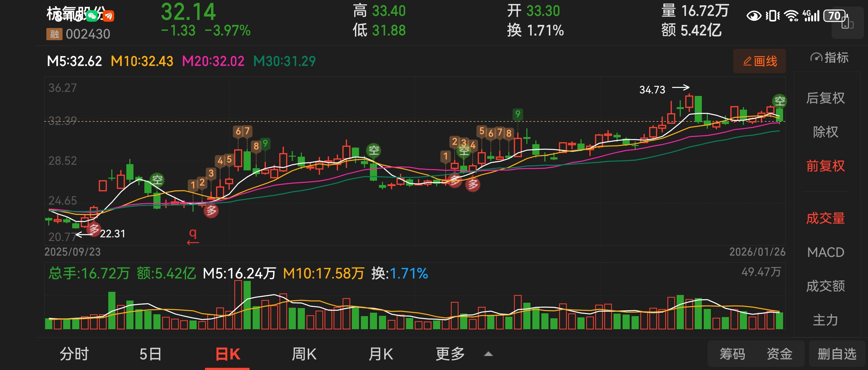Viewport: 868px width, 370px height.
Task: Select 除权 price adjustment mode
Action: [825, 132]
